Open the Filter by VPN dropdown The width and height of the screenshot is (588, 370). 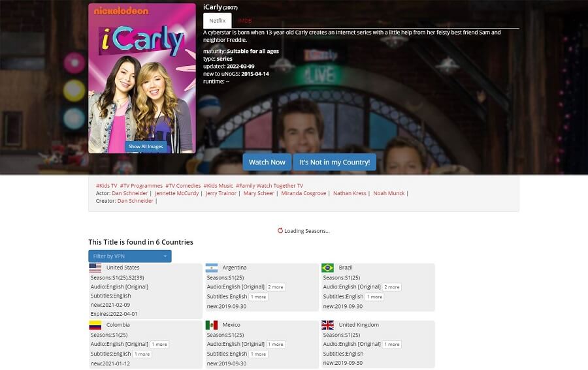tap(130, 256)
